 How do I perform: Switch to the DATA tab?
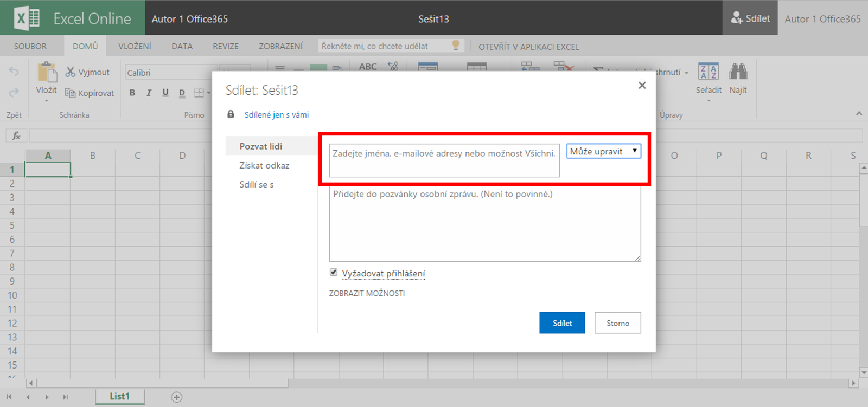[182, 46]
